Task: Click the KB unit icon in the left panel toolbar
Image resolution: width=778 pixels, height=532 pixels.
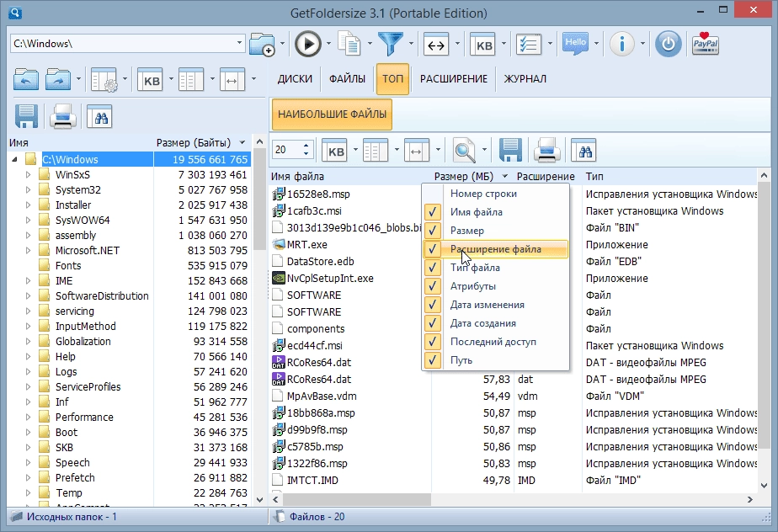Action: click(x=151, y=79)
